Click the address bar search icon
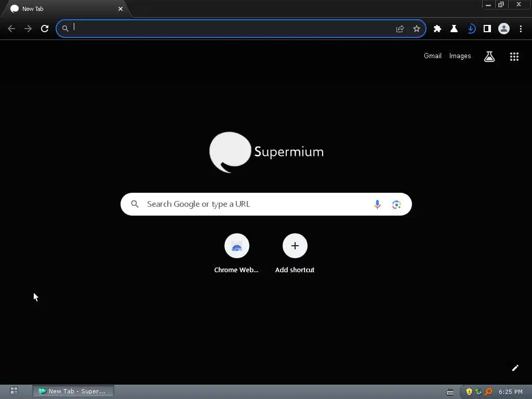Screen dimensions: 532x399 (x=65, y=29)
